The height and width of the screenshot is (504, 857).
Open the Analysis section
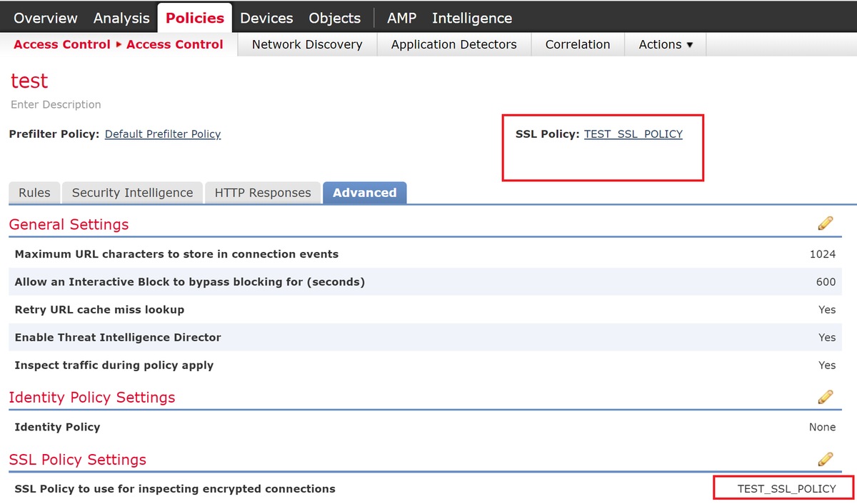click(121, 18)
